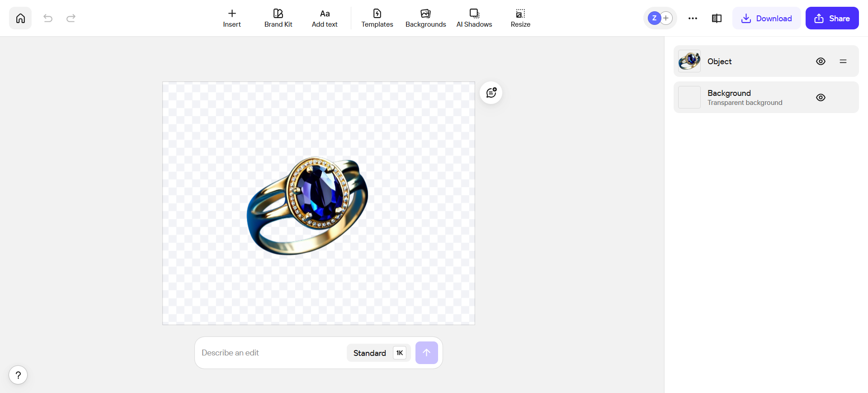
Task: Click the 1K resolution badge
Action: [400, 353]
